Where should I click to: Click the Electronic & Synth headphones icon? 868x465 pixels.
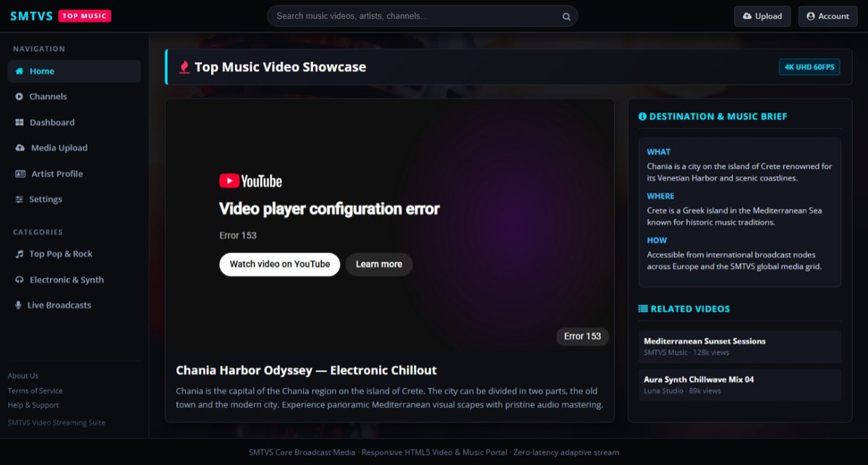coord(20,281)
